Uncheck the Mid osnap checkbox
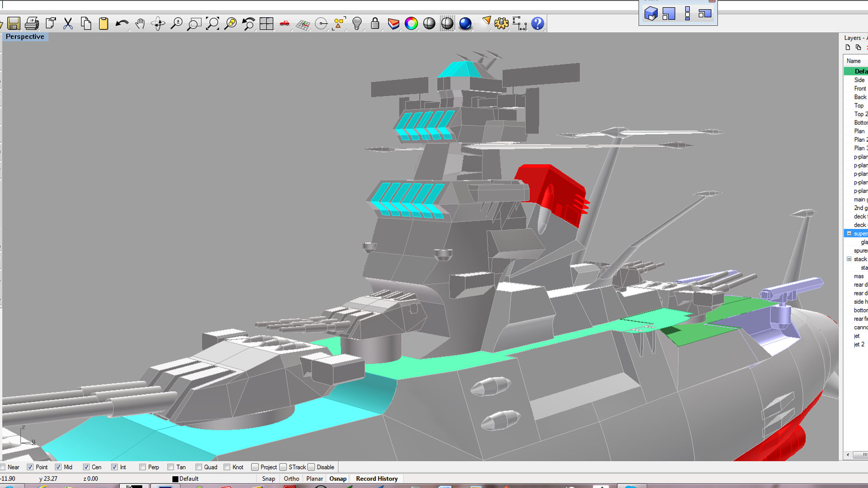The width and height of the screenshot is (868, 488). [58, 467]
